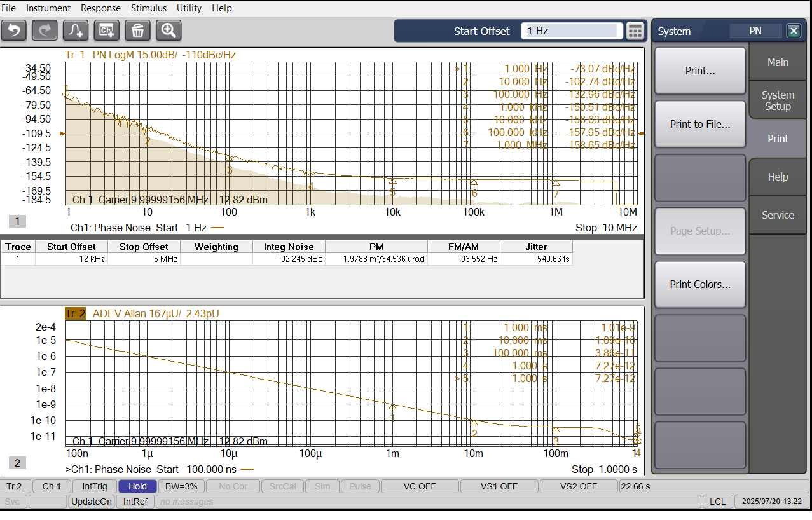Toggle VS1 OFF in status bar
This screenshot has width=812, height=520.
point(499,486)
